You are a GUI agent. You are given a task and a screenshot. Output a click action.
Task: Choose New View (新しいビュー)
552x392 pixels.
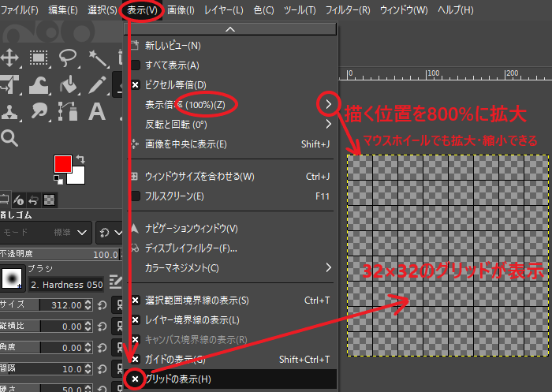point(230,46)
